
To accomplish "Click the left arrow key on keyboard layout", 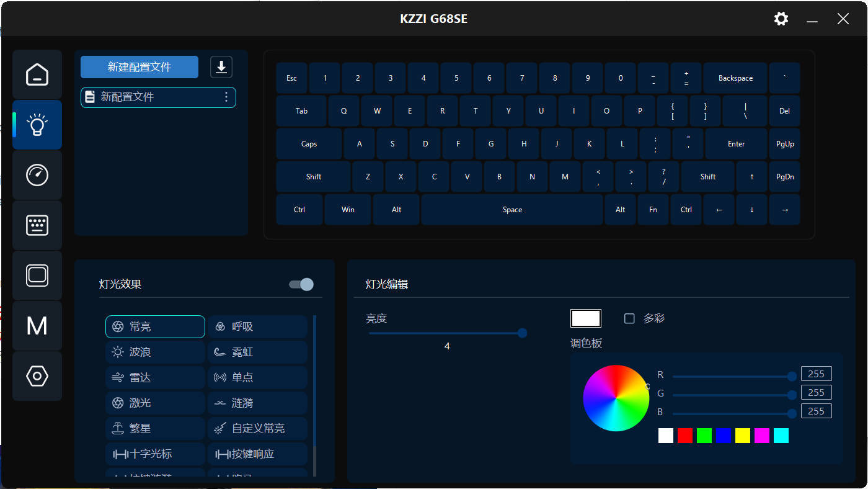I will (x=719, y=210).
